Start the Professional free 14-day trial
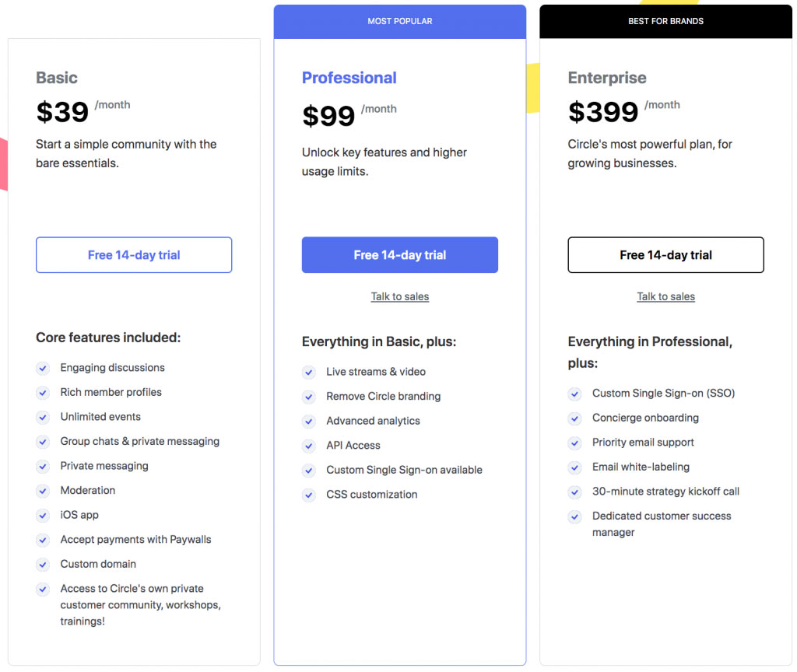This screenshot has height=672, width=797. (399, 255)
